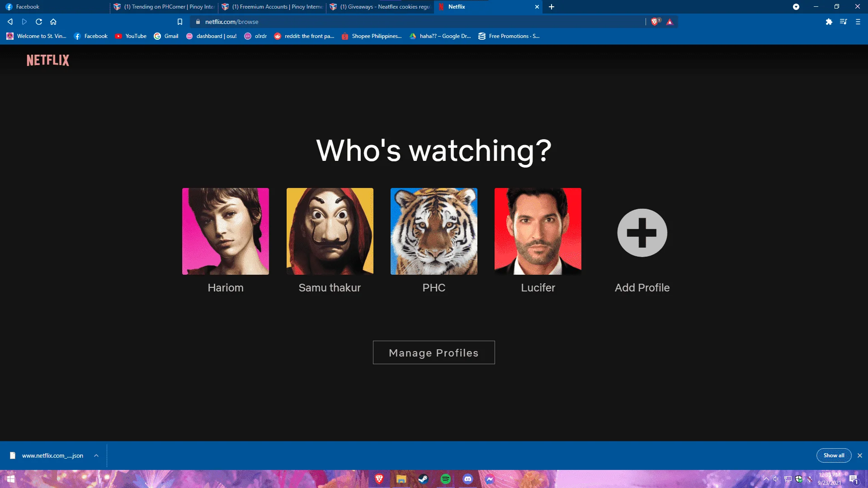The height and width of the screenshot is (488, 868).
Task: Select the Hariom profile name
Action: pos(226,288)
